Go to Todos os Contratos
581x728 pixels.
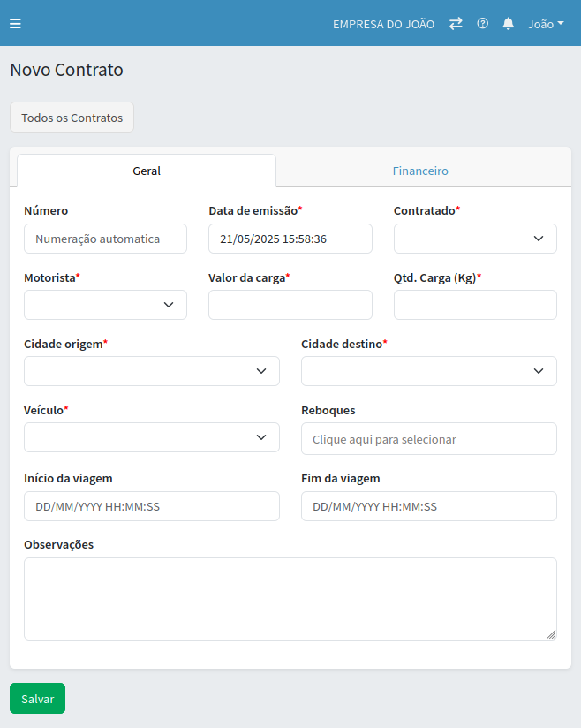pos(72,118)
